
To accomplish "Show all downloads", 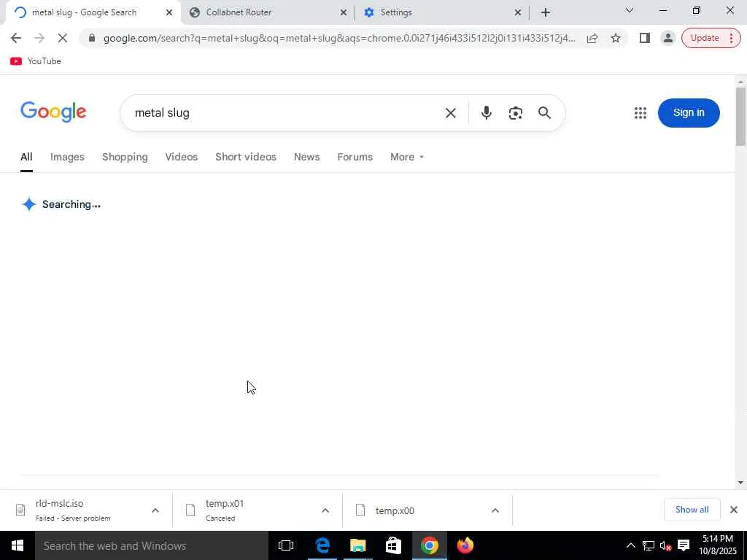I will 692,510.
